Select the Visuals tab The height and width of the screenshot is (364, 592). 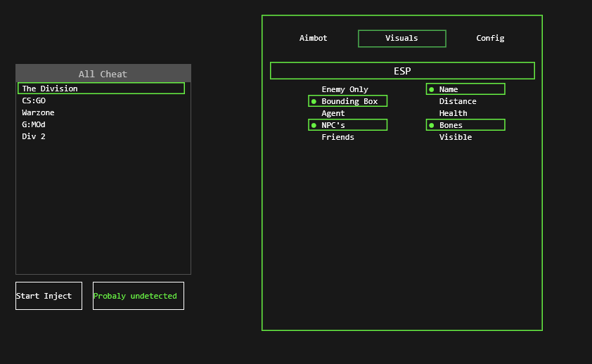click(401, 39)
